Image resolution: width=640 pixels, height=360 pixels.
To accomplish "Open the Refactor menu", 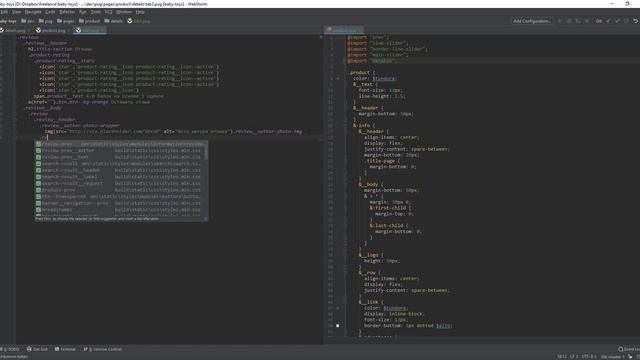I will 67,12.
